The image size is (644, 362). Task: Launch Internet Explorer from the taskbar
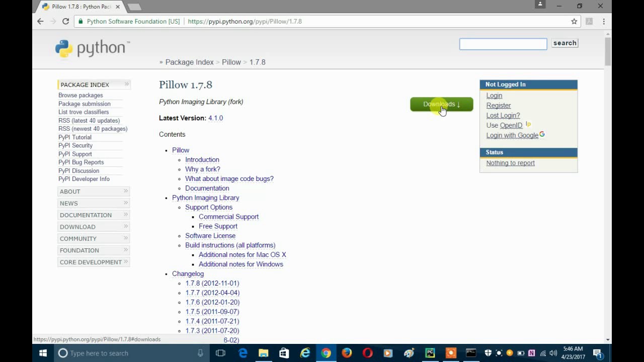[305, 353]
